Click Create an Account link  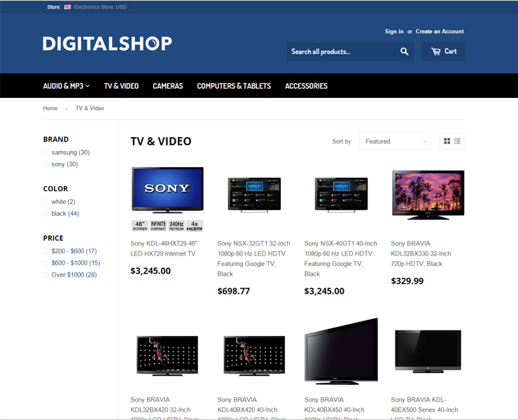(440, 31)
